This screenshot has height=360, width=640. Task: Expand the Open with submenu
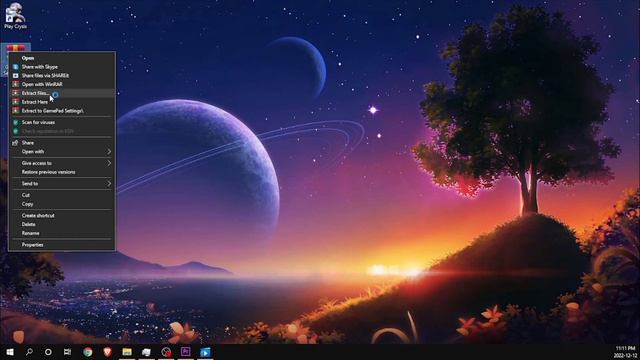(62, 152)
